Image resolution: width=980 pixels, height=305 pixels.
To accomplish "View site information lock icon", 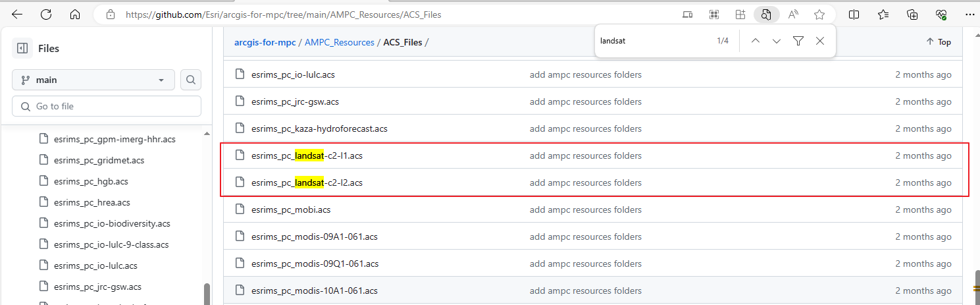I will pyautogui.click(x=111, y=14).
